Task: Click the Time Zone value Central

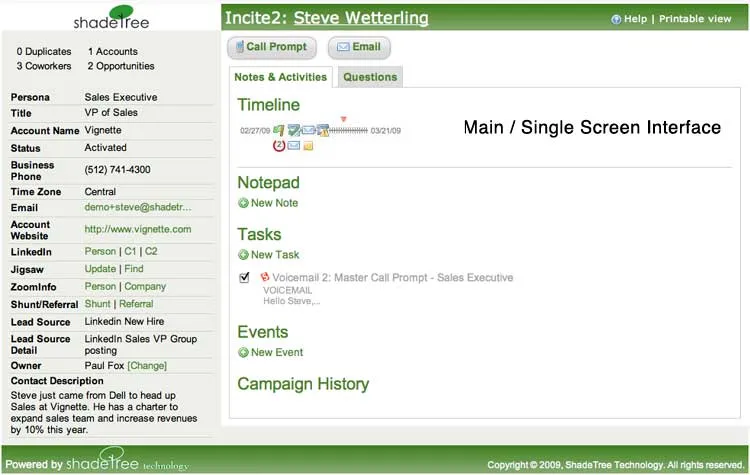Action: click(x=100, y=192)
